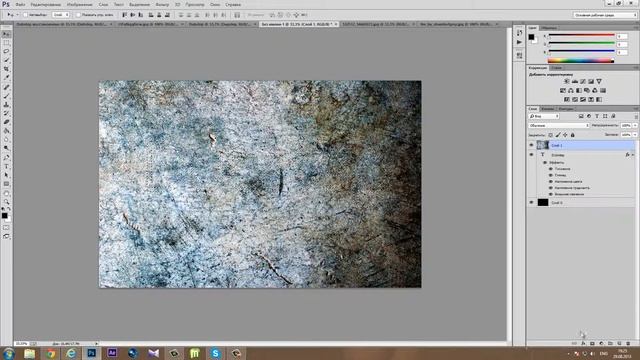640x360 pixels.
Task: Open the Изображение menu
Action: point(80,4)
